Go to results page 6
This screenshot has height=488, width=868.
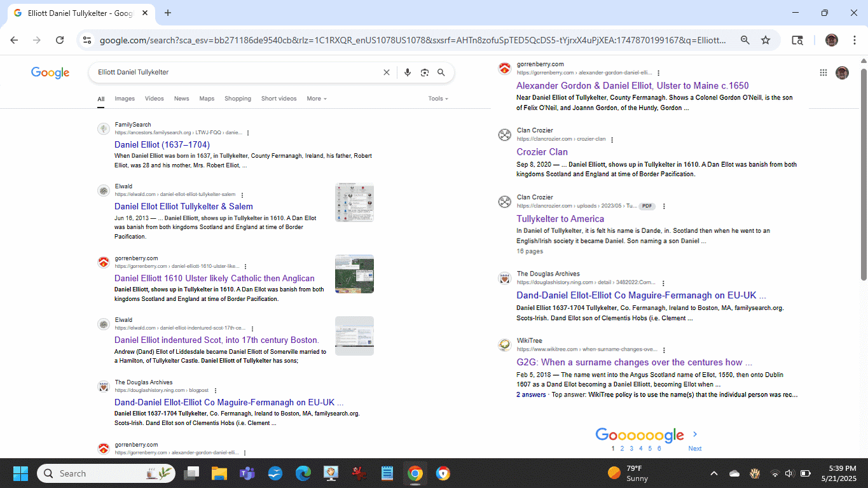[x=659, y=449]
